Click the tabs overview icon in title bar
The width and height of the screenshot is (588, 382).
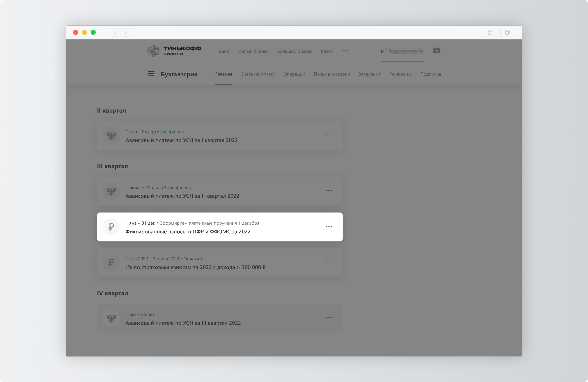point(507,32)
